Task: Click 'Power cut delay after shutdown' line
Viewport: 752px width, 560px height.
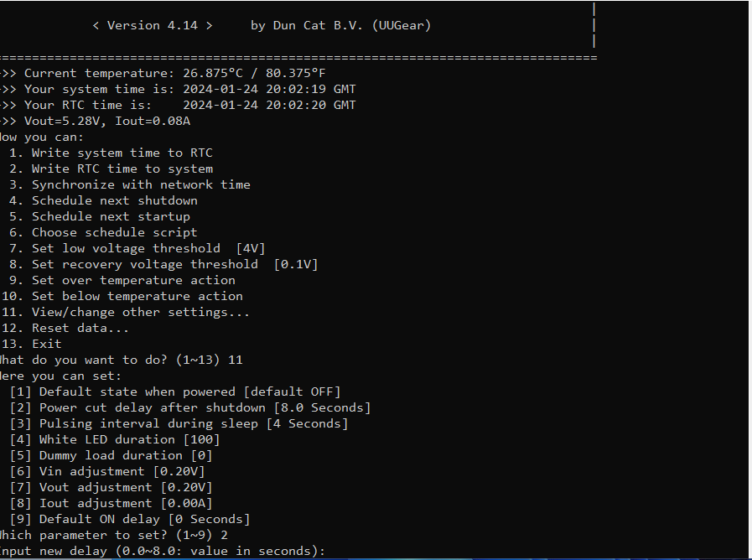Action: [x=205, y=407]
